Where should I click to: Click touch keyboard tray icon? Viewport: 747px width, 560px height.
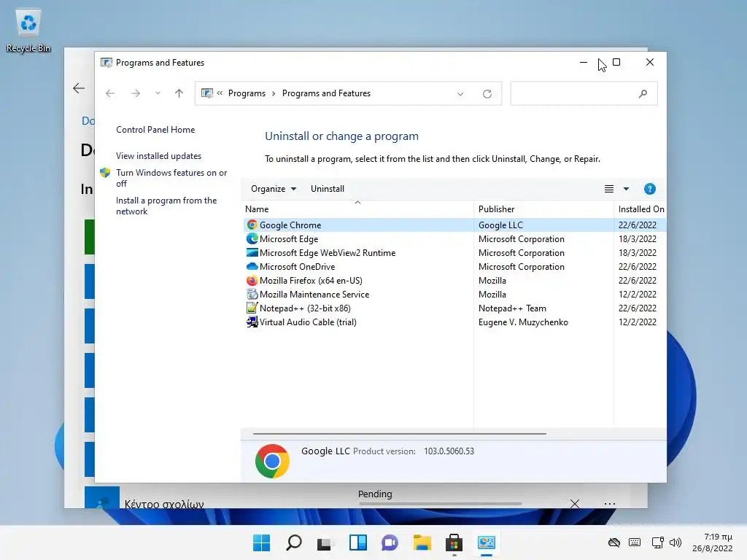click(x=635, y=542)
